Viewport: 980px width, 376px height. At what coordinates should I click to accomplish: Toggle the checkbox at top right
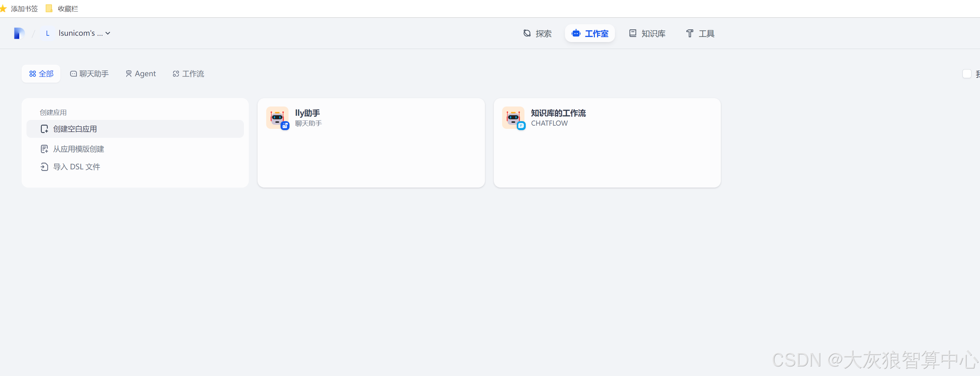coord(966,73)
